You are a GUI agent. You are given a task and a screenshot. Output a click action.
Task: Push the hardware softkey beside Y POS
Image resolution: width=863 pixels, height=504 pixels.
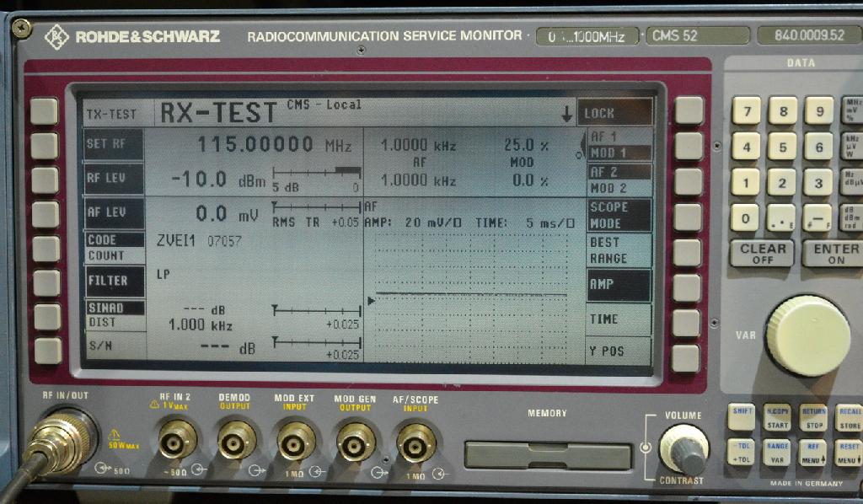pos(686,359)
